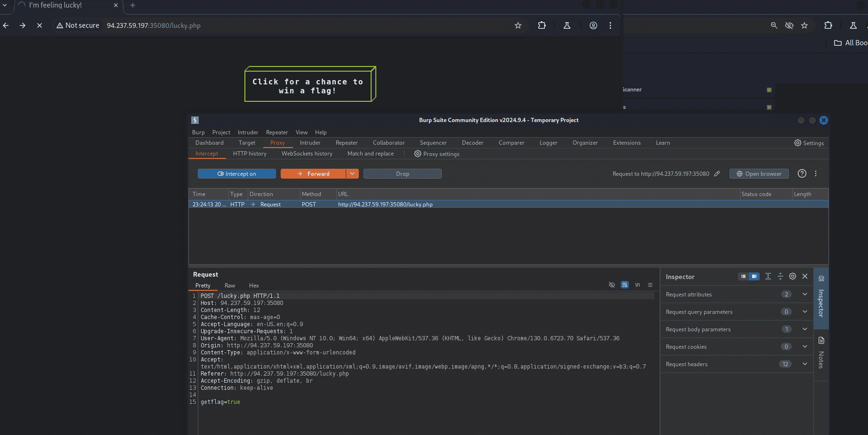
Task: Open Inspector settings gear
Action: tap(793, 277)
